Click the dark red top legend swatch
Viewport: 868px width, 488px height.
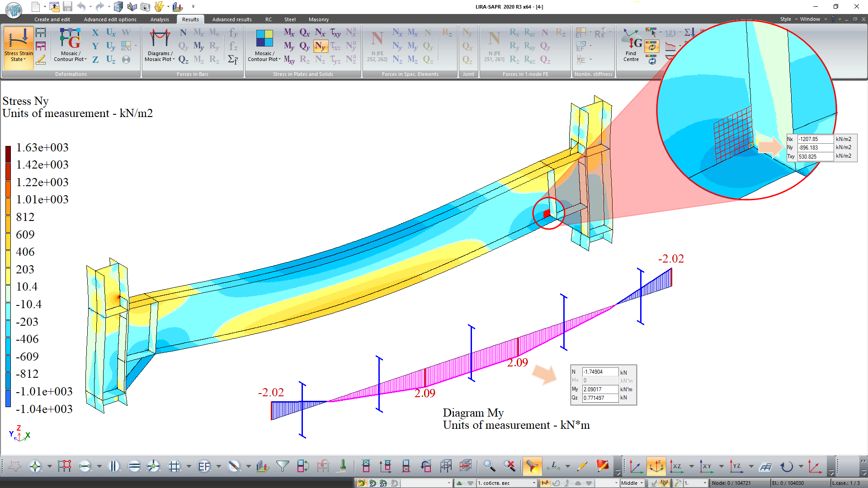pos(8,154)
